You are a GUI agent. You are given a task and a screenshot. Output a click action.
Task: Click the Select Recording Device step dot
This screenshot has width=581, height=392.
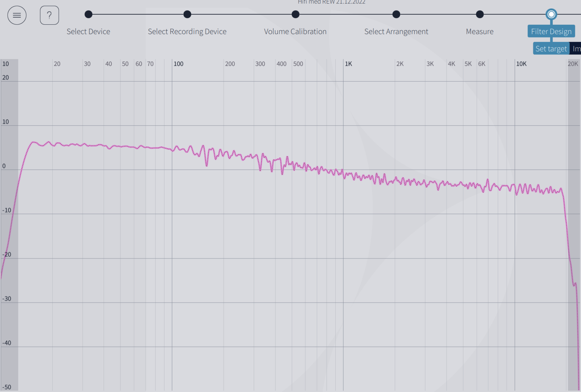187,14
